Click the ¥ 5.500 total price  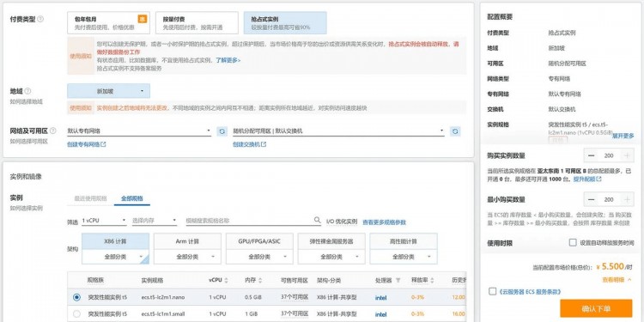(610, 266)
